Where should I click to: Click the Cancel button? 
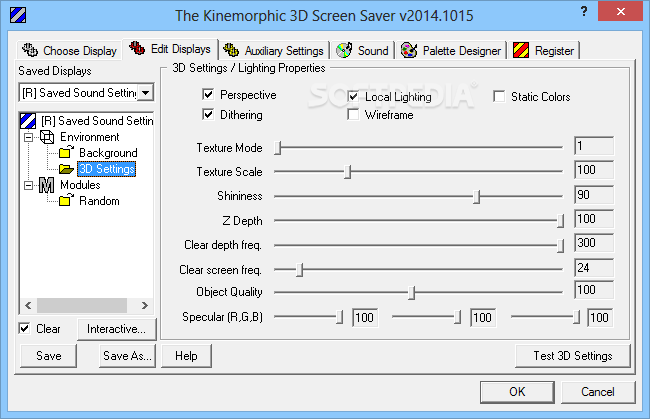(598, 392)
